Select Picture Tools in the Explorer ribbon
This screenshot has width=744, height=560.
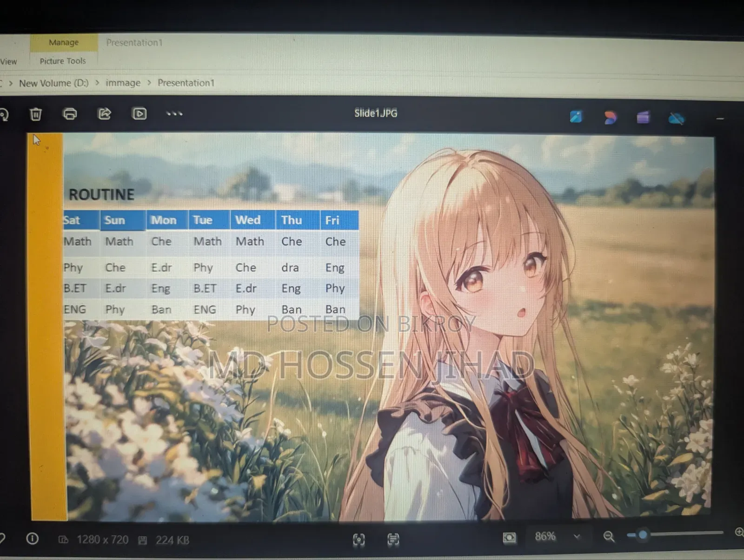click(x=63, y=61)
